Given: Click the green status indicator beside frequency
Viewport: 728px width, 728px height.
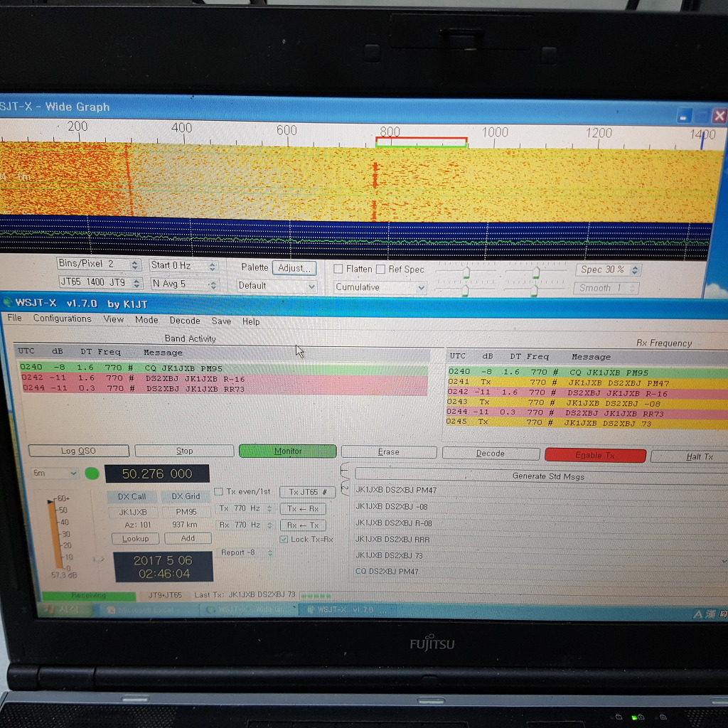Looking at the screenshot, I should (92, 473).
